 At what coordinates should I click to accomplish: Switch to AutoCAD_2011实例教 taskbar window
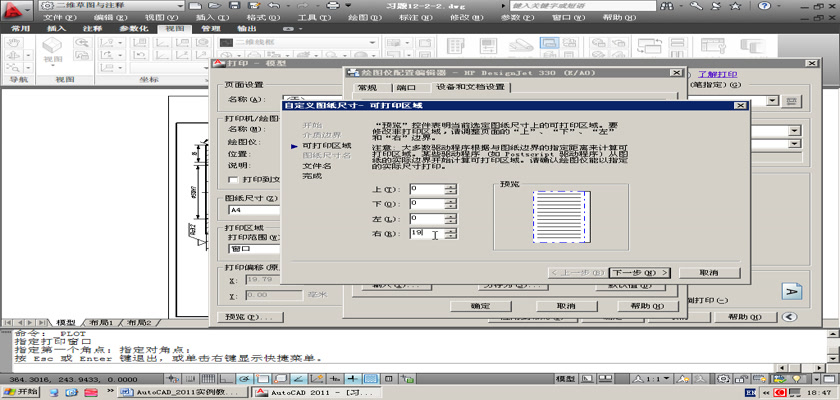[x=183, y=393]
